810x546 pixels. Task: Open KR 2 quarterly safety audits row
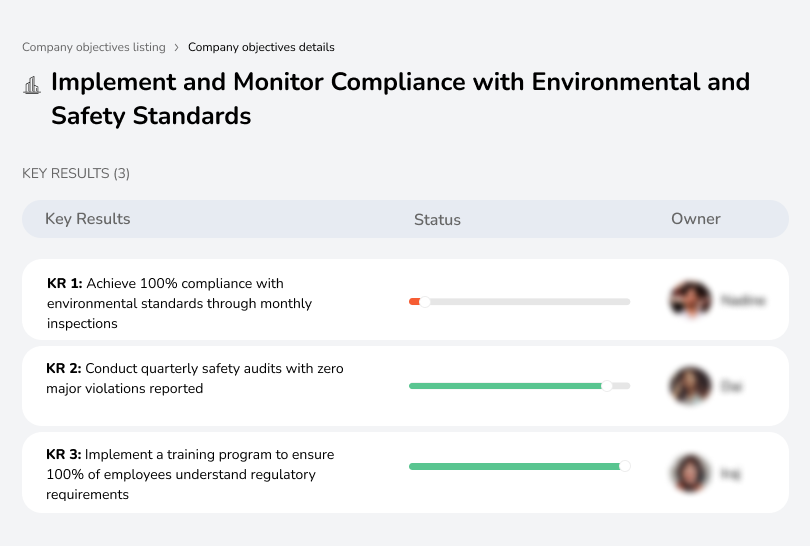point(405,386)
